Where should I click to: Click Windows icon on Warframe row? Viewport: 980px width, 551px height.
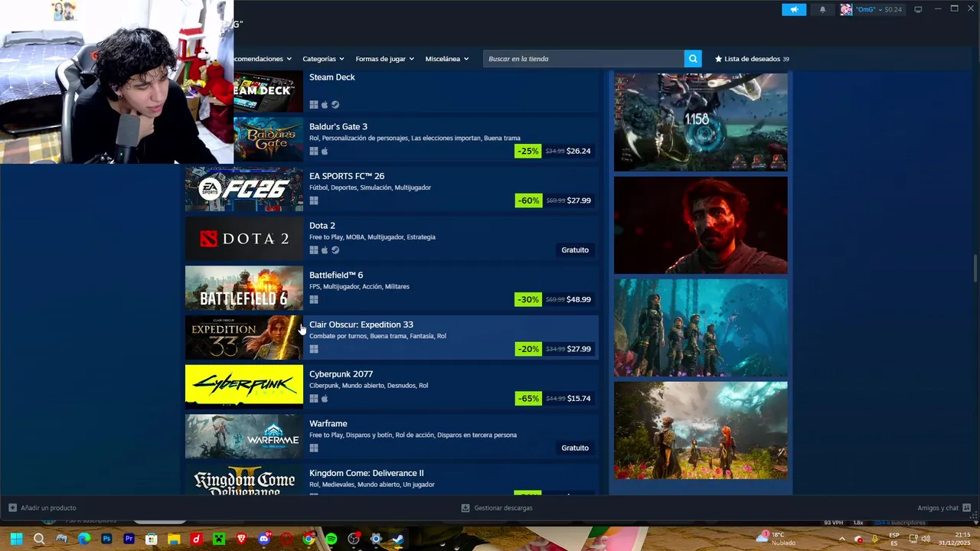tap(314, 448)
